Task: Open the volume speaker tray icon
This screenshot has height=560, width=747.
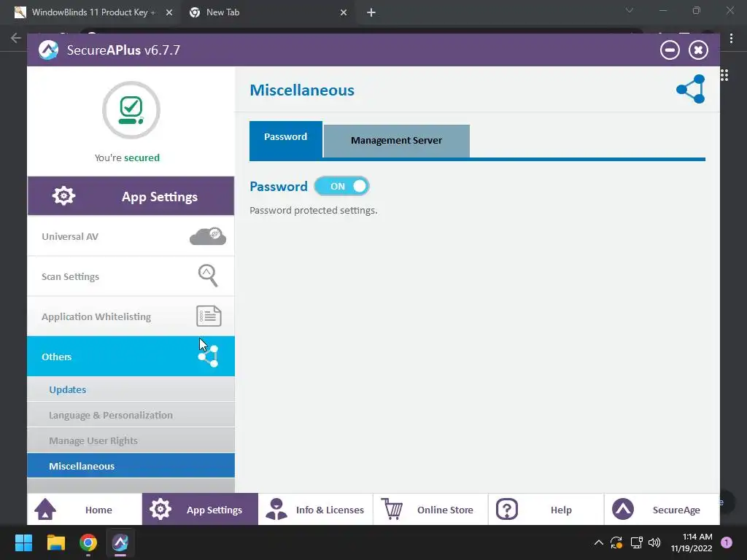Action: [654, 542]
